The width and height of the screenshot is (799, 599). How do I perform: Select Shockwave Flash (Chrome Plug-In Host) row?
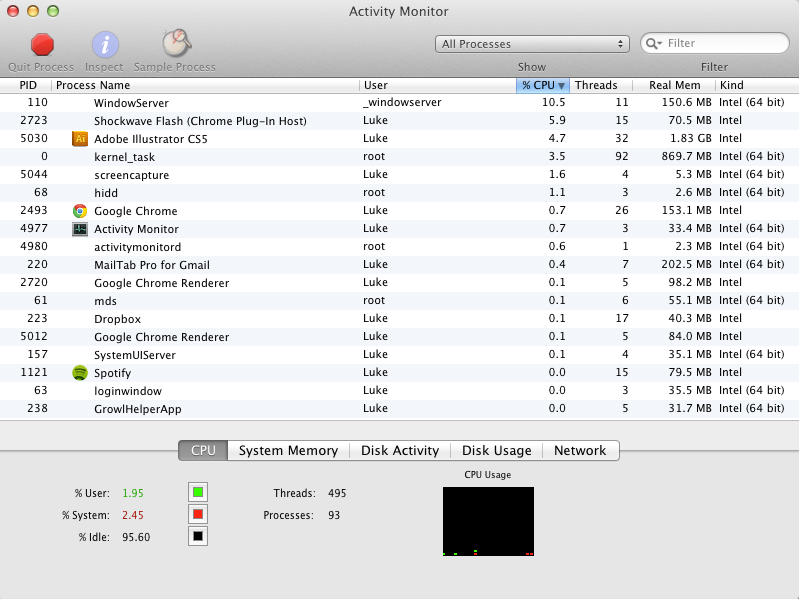pos(400,121)
